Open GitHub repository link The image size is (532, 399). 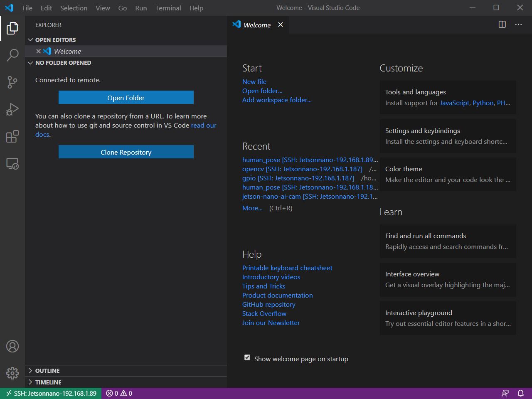[x=268, y=305]
